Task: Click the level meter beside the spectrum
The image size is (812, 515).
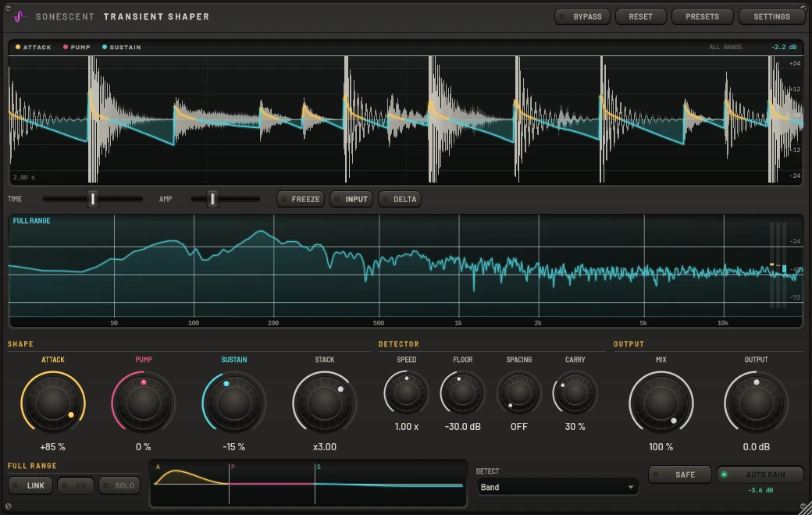Action: pyautogui.click(x=778, y=265)
